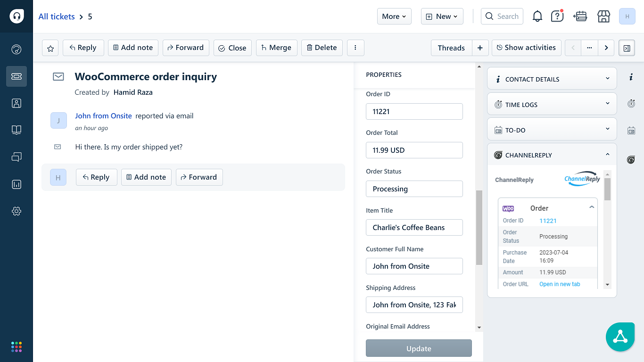Click Reply below the message
The image size is (644, 362).
pos(96,177)
